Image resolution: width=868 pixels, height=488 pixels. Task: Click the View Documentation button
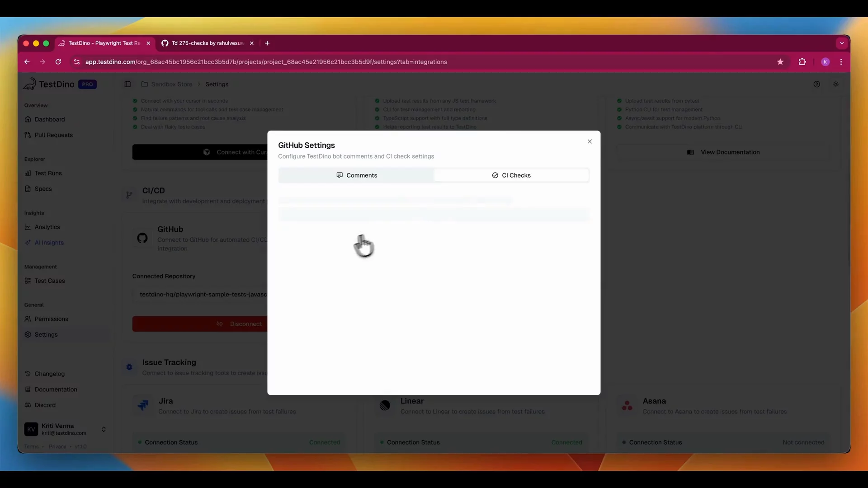coord(724,152)
